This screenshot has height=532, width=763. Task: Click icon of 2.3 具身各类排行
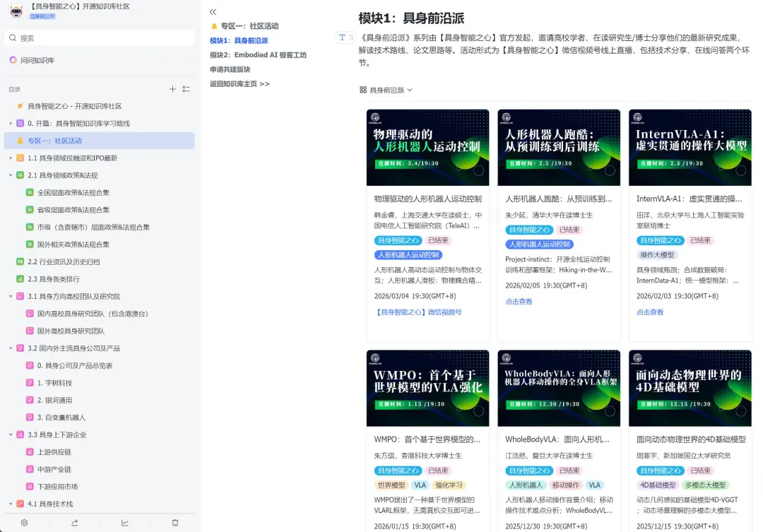tap(20, 279)
